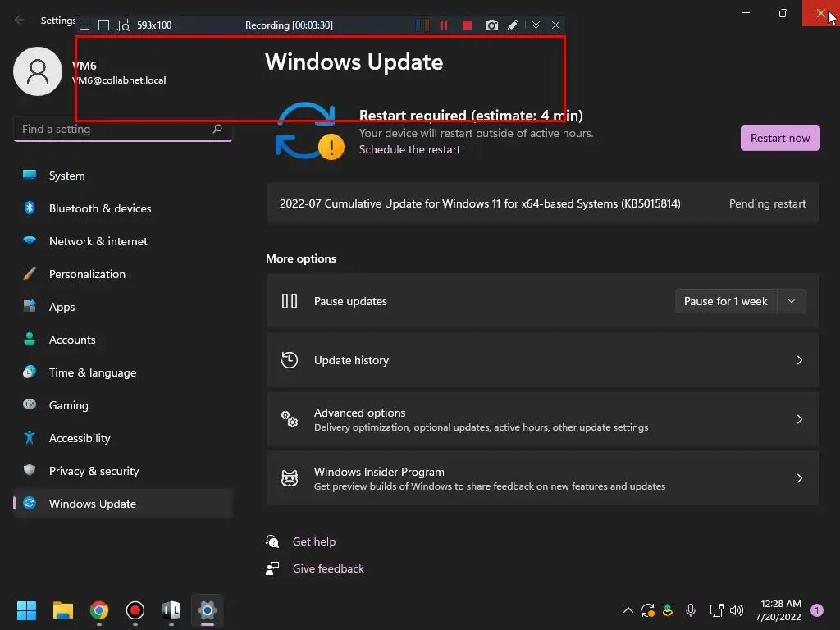Click the tray icon left of microphone
Image resolution: width=840 pixels, height=630 pixels.
click(x=668, y=610)
